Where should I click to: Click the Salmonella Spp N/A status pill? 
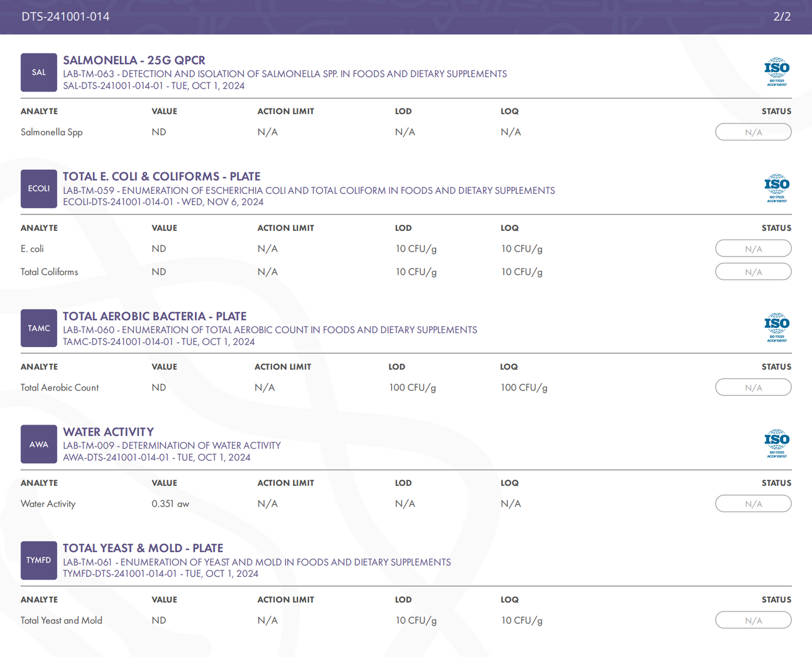pyautogui.click(x=753, y=133)
